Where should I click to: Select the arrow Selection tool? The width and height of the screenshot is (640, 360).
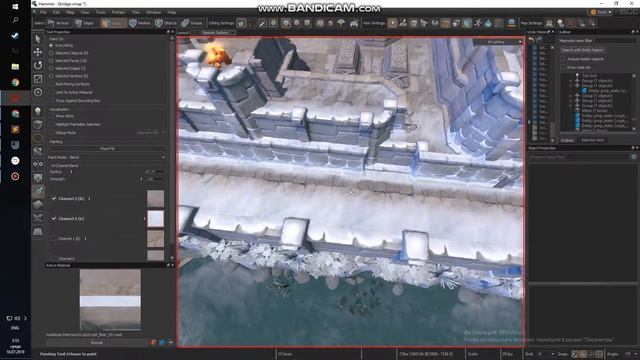pyautogui.click(x=38, y=39)
